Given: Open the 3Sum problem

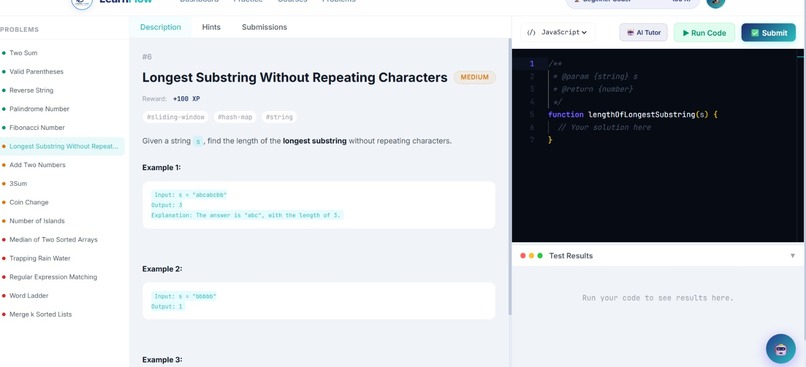Looking at the screenshot, I should [62, 184].
